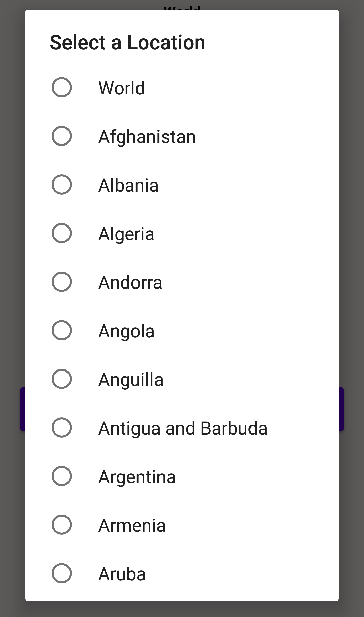This screenshot has width=364, height=617.
Task: Tap outside the dialog to dismiss it
Action: point(11,304)
